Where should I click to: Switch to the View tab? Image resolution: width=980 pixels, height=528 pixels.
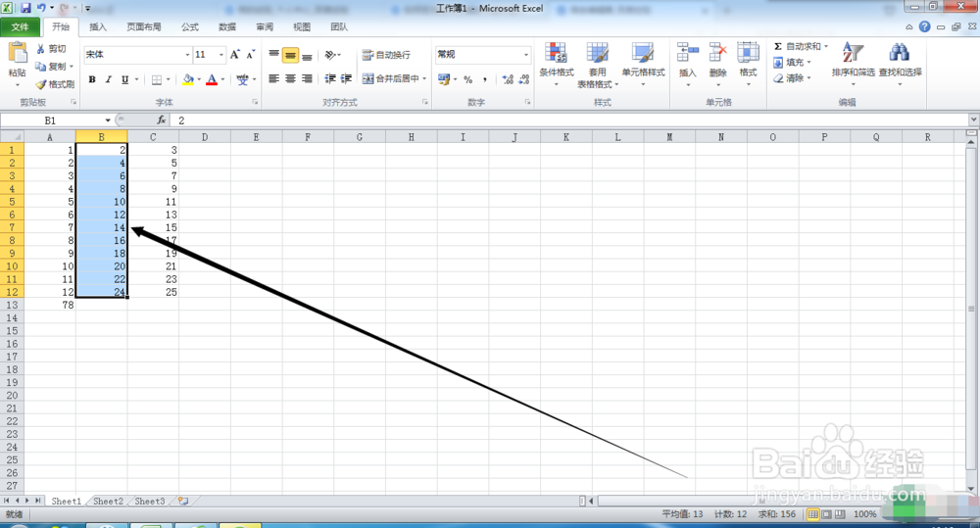(302, 26)
